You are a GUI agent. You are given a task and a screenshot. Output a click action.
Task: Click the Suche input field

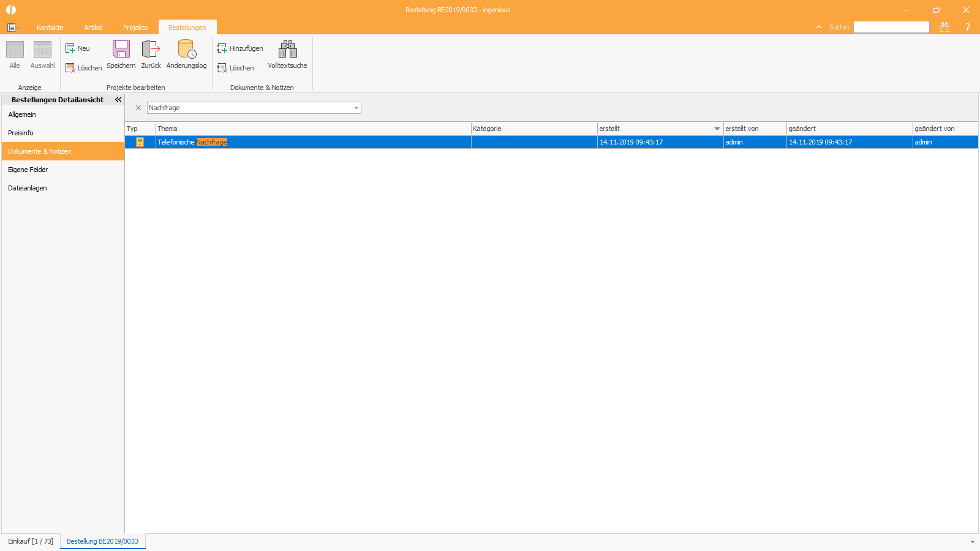891,27
